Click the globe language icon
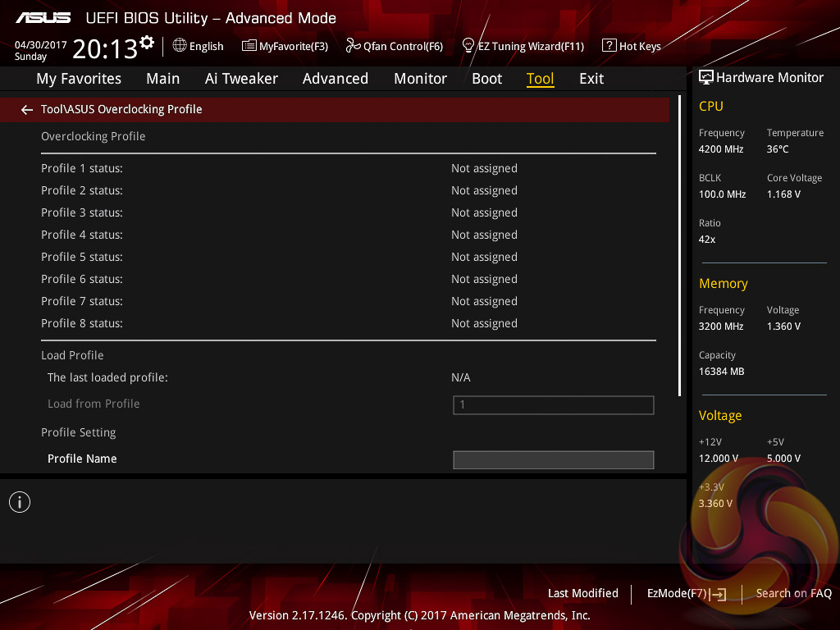This screenshot has width=840, height=630. click(180, 46)
